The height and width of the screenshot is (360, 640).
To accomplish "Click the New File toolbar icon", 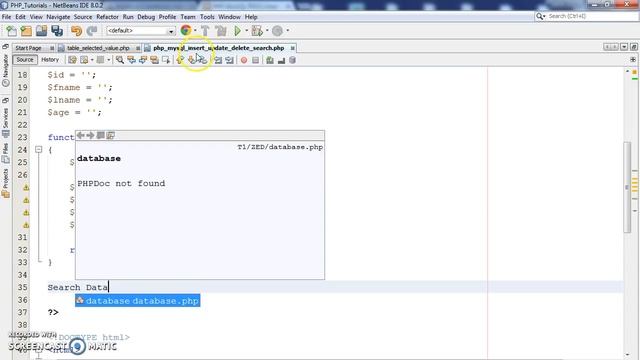I will (11, 31).
